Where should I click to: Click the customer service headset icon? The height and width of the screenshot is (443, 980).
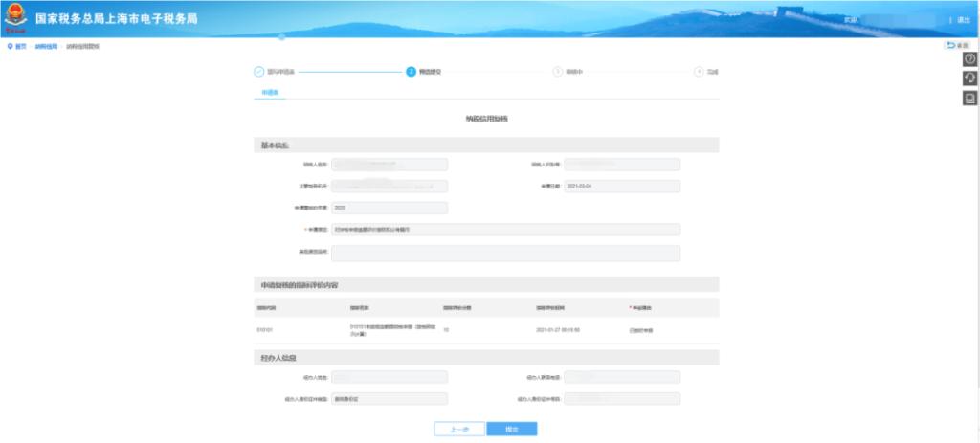pos(969,78)
